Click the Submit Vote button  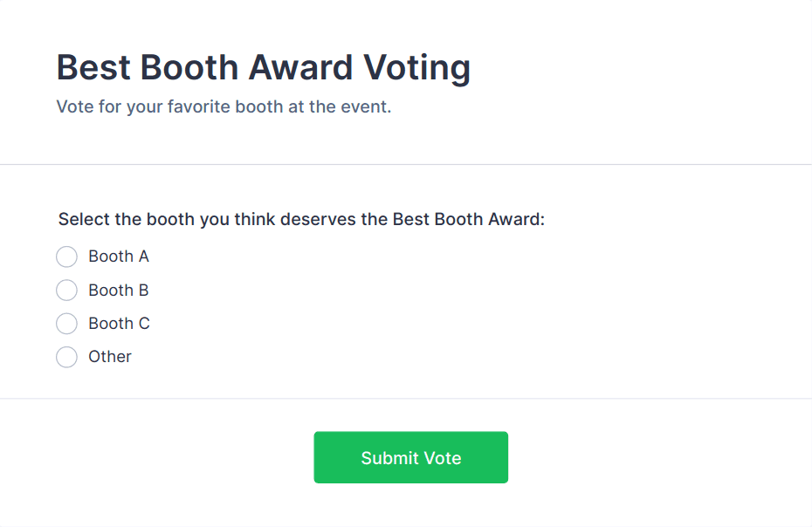(410, 457)
